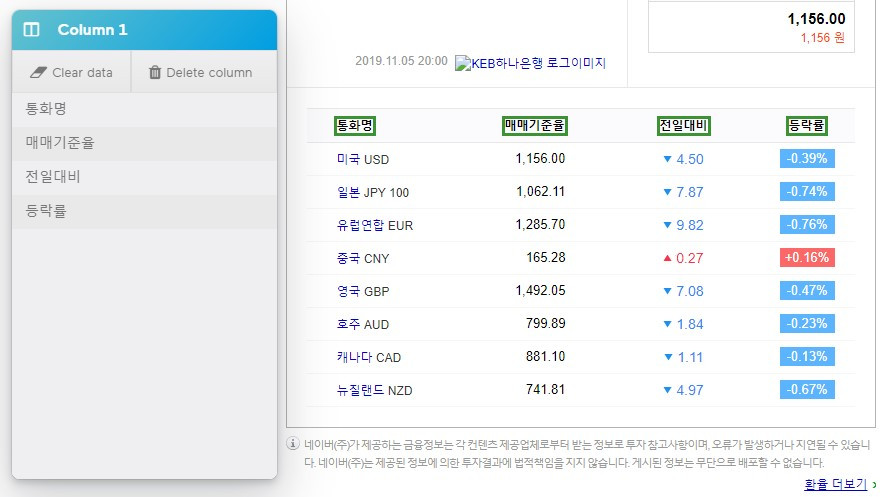882x497 pixels.
Task: Click the -0.39% change badge
Action: pos(807,159)
